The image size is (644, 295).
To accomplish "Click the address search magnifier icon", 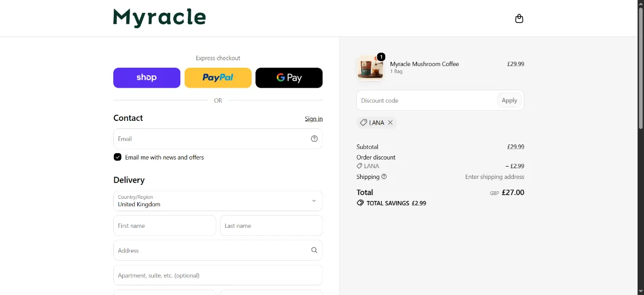I will point(314,250).
